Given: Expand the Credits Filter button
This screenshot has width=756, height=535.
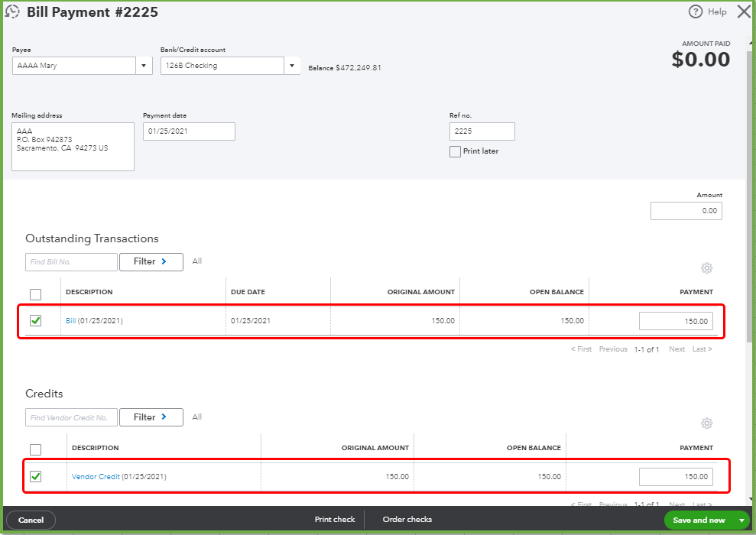Looking at the screenshot, I should (151, 417).
